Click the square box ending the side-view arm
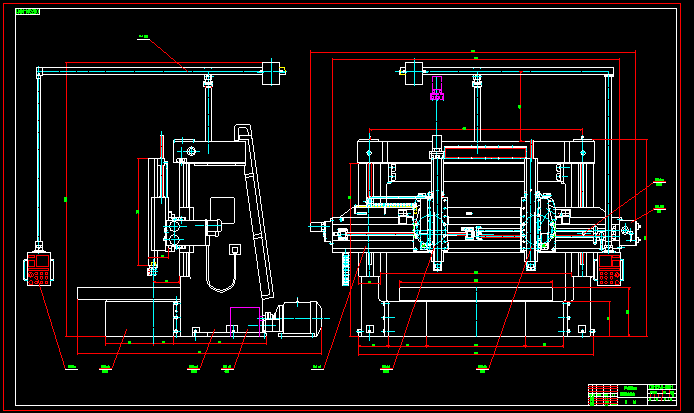Viewport: 694px width, 413px height. click(270, 73)
